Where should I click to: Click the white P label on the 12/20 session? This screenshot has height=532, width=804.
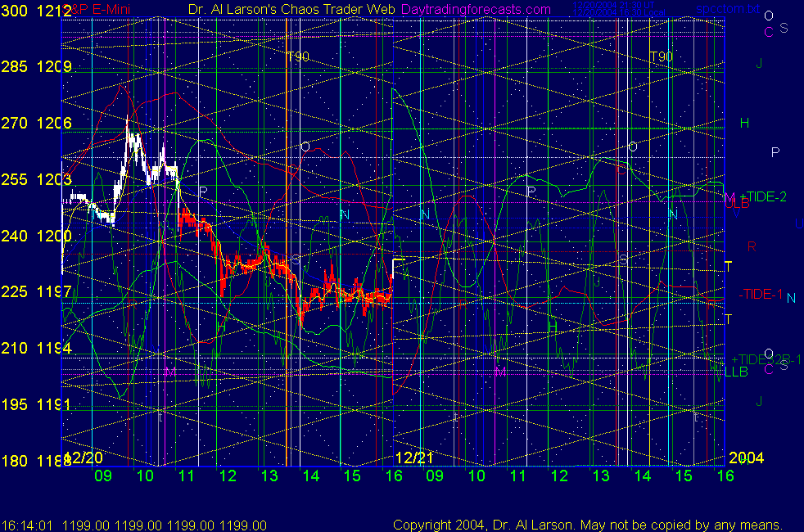tap(203, 192)
